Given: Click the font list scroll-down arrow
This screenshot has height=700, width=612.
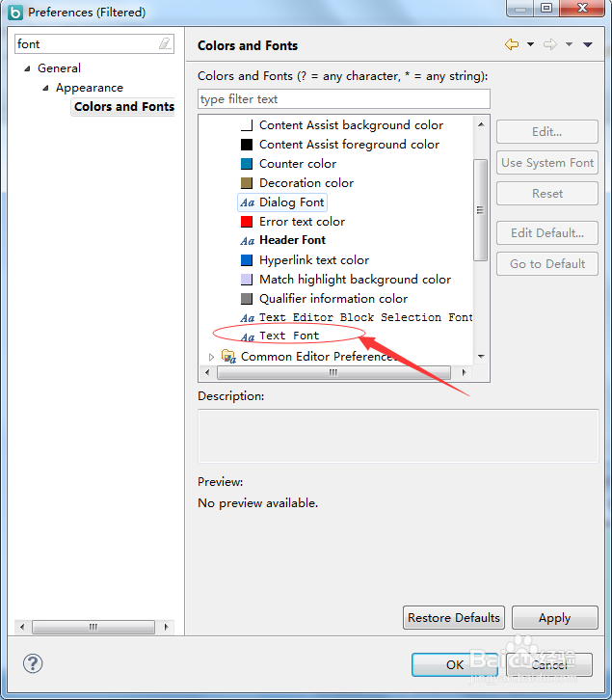Looking at the screenshot, I should (481, 356).
